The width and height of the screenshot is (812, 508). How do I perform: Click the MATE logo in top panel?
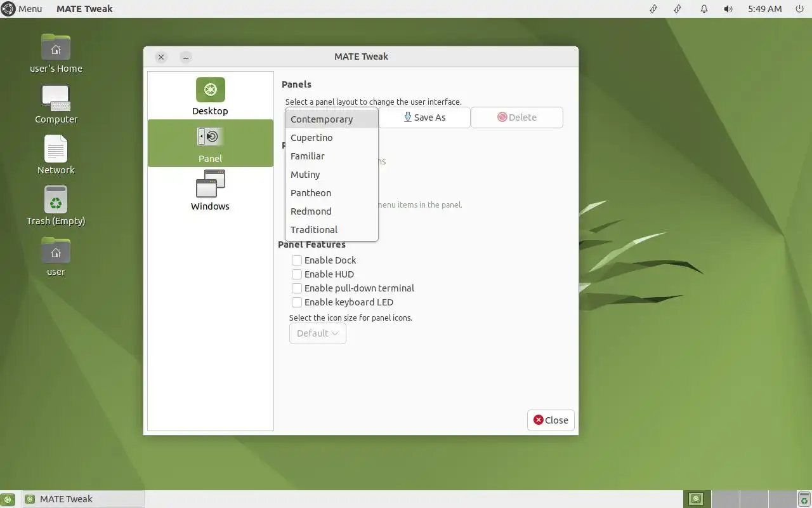point(8,9)
